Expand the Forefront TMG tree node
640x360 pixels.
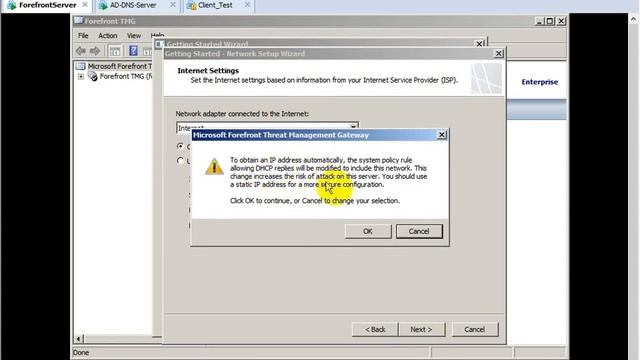(81, 76)
